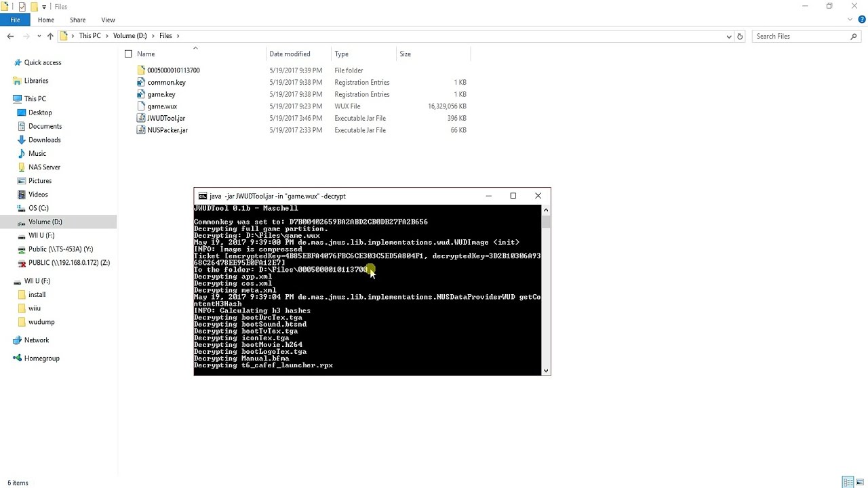Viewport: 868px width, 488px height.
Task: Click in the Search Files box
Action: click(800, 37)
